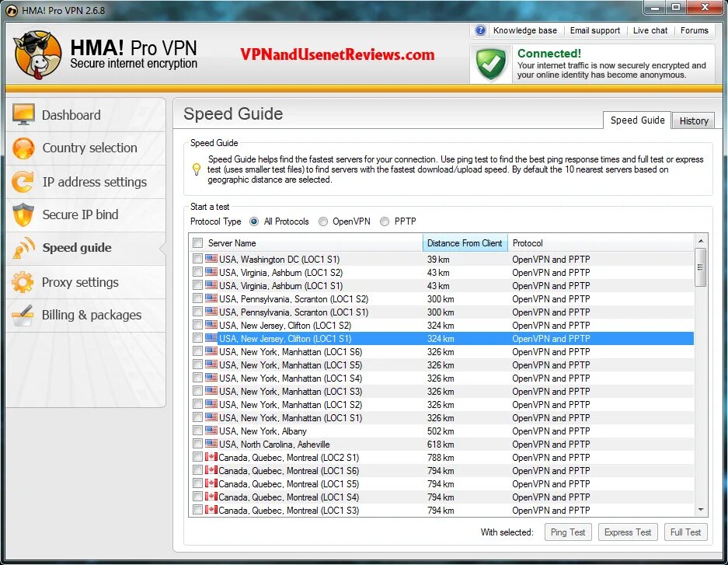Select the PPTP protocol radio button
Screen dimensions: 728x565
coord(385,221)
